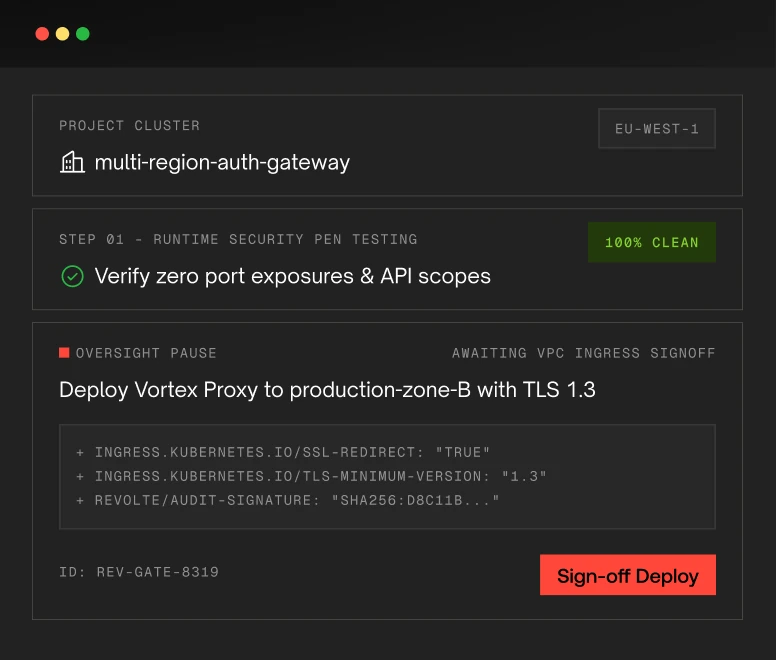
Task: Click AWAITING VPC INGRESS SIGNOFF status text
Action: [583, 353]
